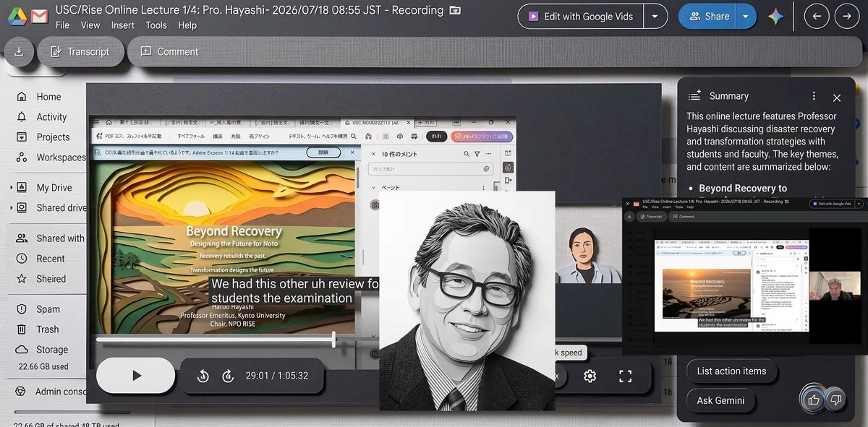
Task: Open video settings gear icon
Action: pyautogui.click(x=590, y=376)
